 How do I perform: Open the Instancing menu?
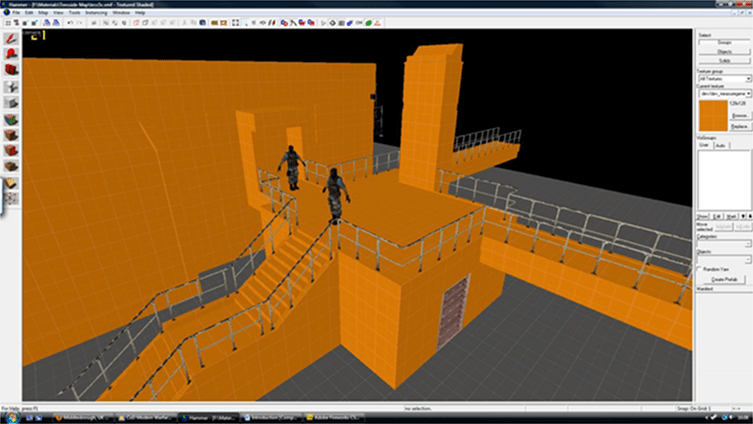pos(96,12)
